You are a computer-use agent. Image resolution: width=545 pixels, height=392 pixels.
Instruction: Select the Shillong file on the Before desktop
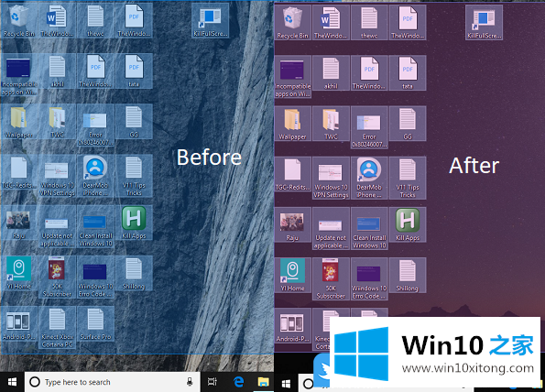coord(134,273)
